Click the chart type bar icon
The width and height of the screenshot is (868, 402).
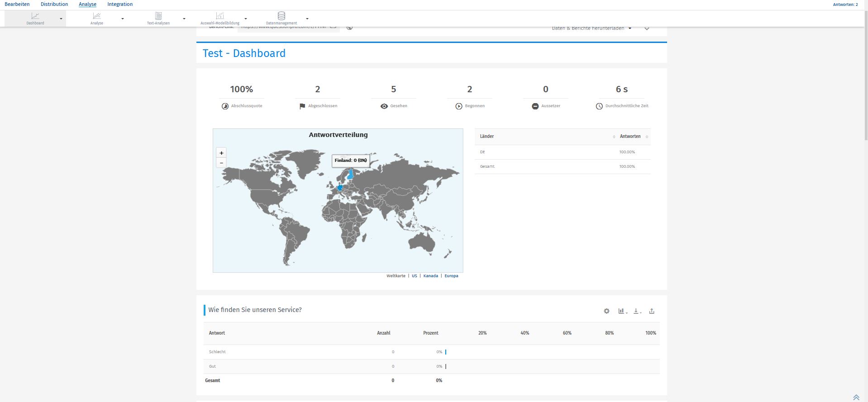pos(622,311)
